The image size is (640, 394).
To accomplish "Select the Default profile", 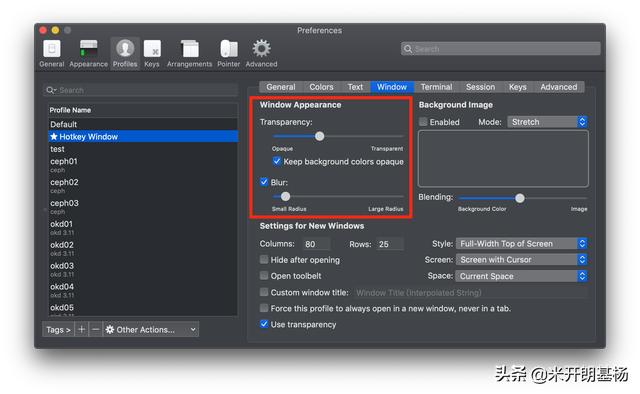I will click(x=143, y=124).
